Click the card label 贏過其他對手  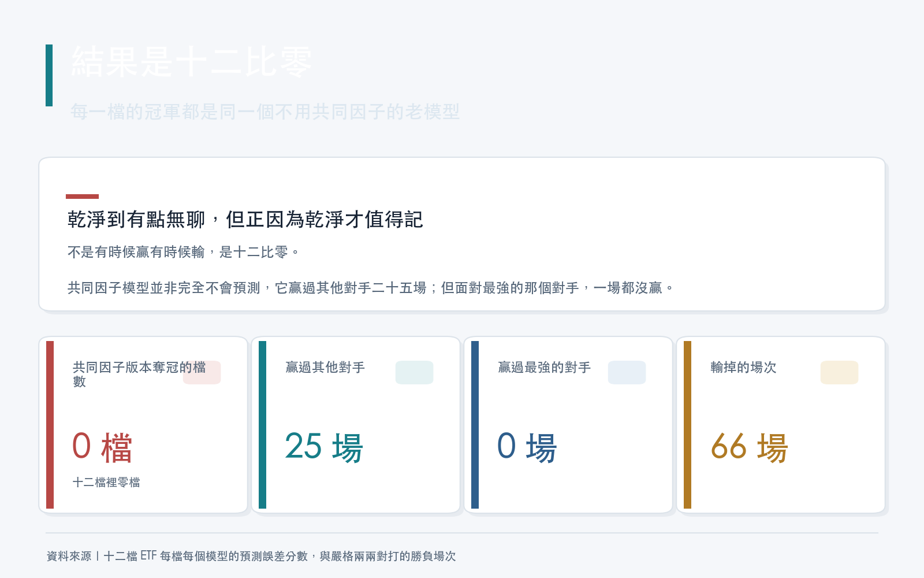pyautogui.click(x=325, y=367)
